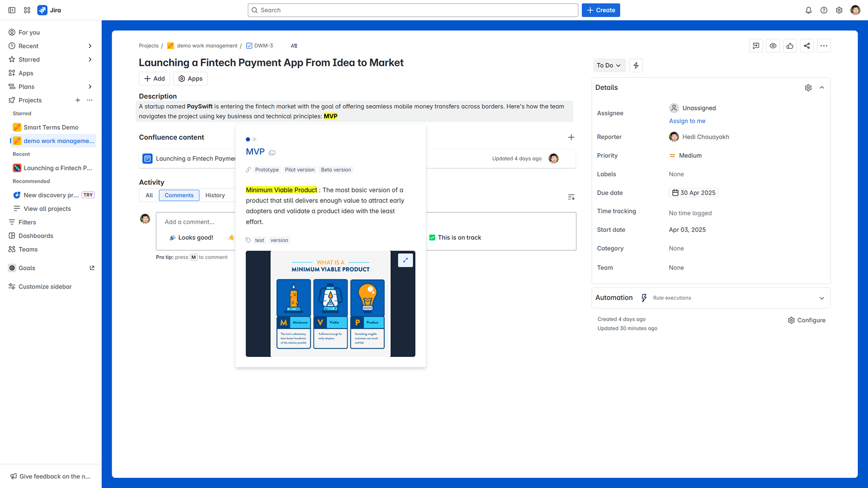The image size is (868, 488).
Task: Select second pagination dot in MVP popup
Action: (255, 139)
